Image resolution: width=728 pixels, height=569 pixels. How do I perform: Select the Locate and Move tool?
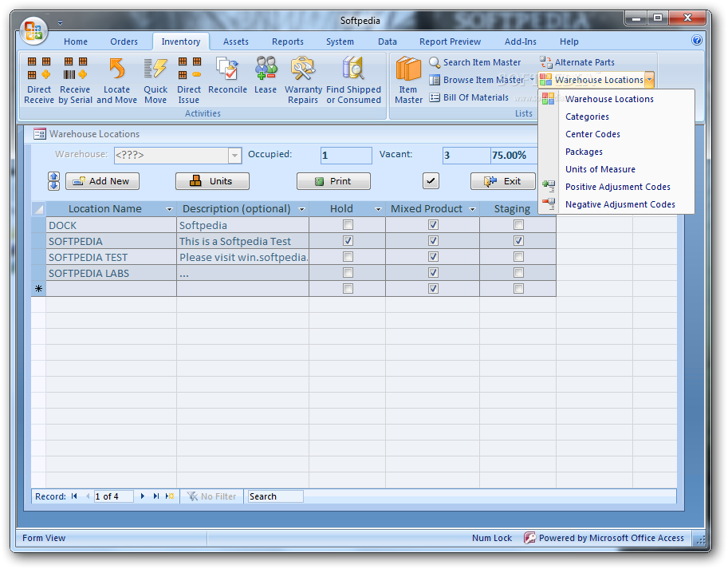point(116,80)
